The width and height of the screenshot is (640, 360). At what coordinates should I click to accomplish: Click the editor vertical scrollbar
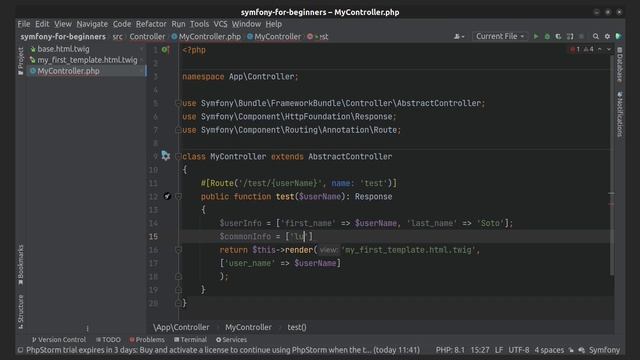coord(611,165)
